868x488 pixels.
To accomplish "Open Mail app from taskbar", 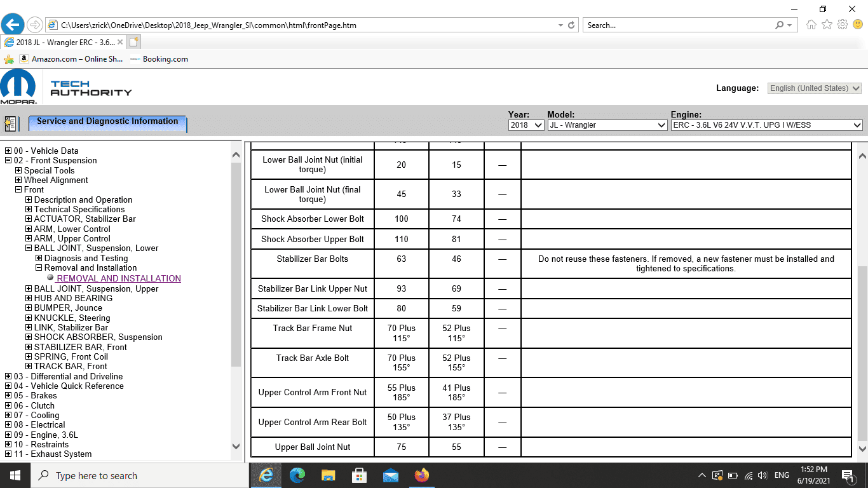I will 390,475.
